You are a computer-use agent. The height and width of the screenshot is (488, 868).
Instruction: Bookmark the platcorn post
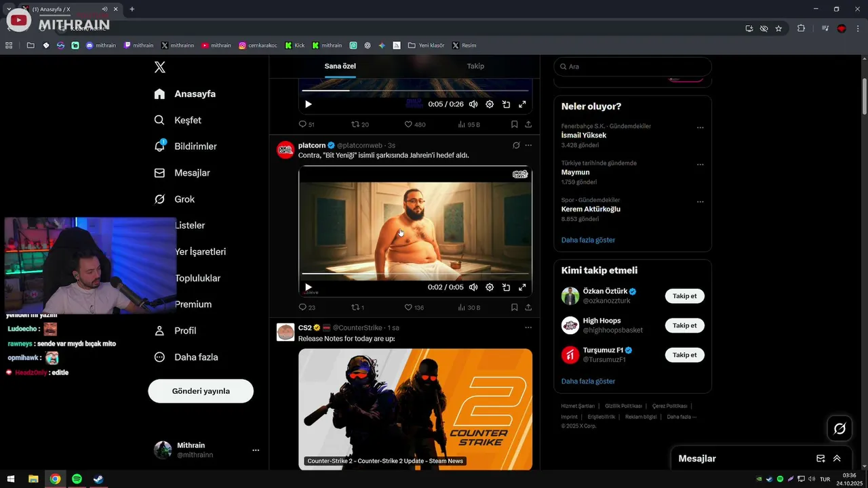(x=514, y=307)
